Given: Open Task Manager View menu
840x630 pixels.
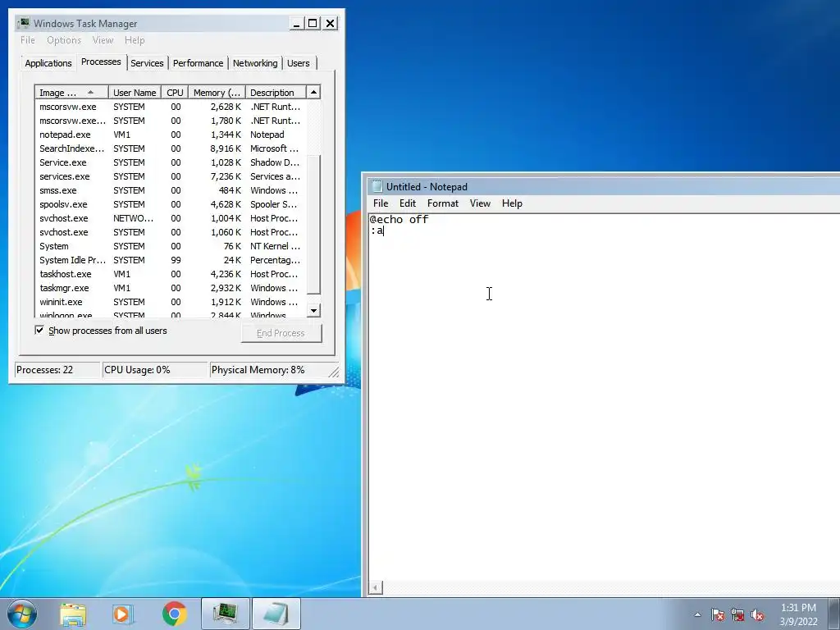Looking at the screenshot, I should [x=103, y=40].
